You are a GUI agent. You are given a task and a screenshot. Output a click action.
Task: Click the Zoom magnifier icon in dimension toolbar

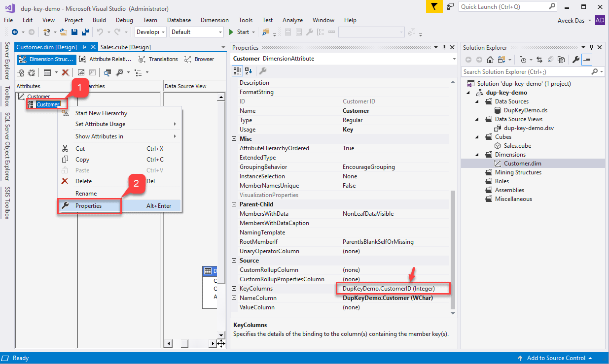119,72
